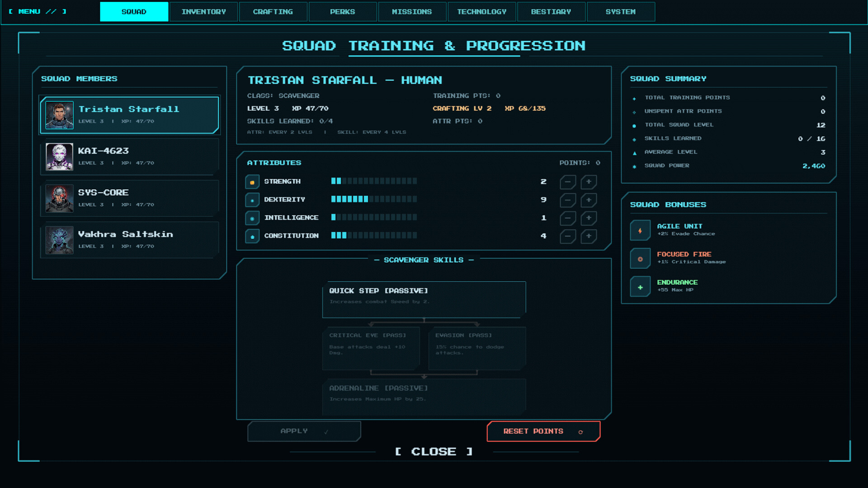
Task: Open the Perks tab
Action: coord(343,12)
